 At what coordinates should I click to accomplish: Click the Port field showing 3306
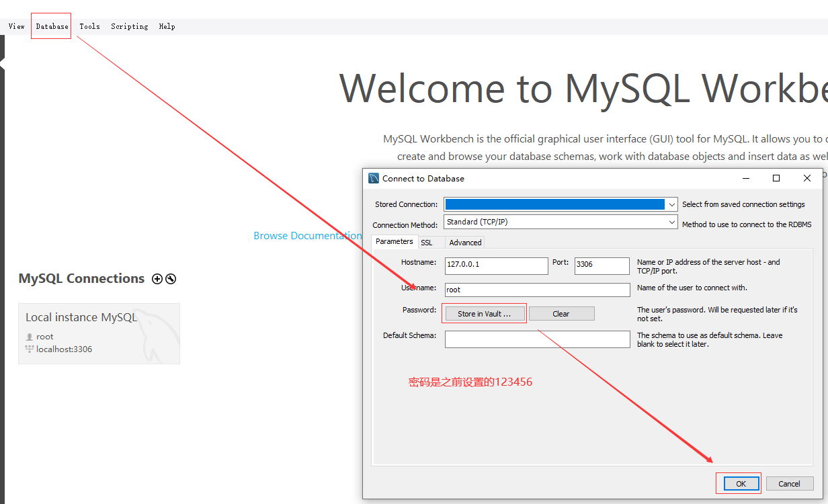tap(602, 265)
